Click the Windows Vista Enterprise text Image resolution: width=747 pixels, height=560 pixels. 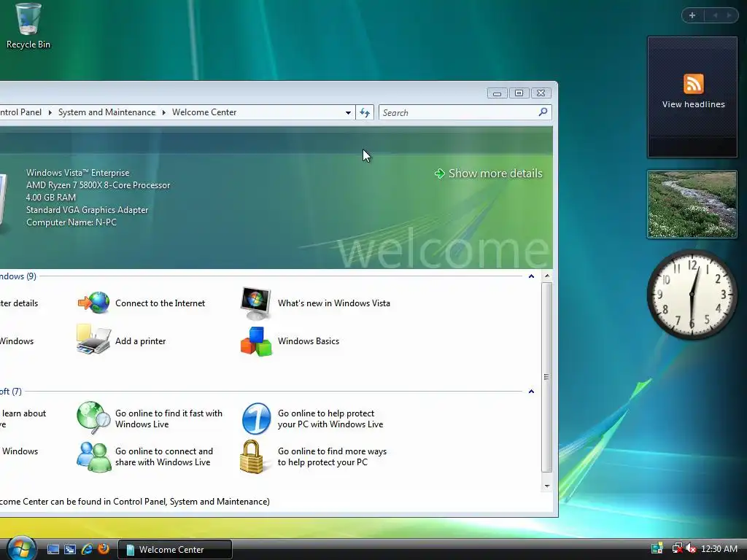77,173
